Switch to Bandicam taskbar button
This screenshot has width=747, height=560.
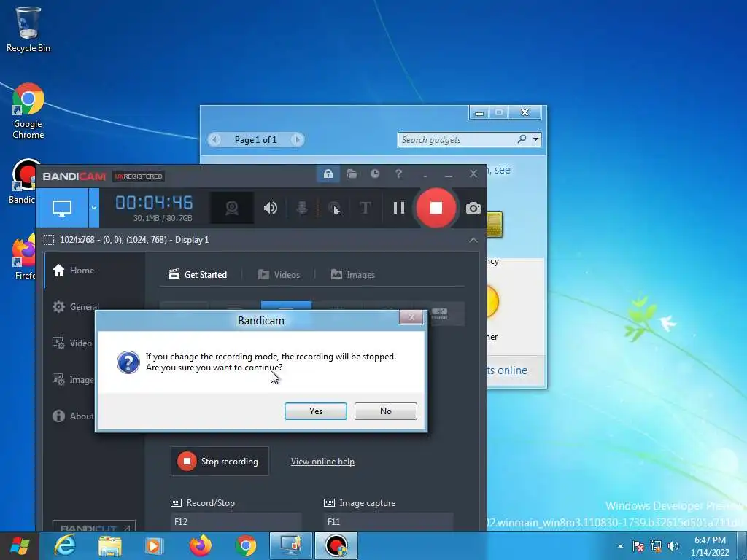tap(336, 545)
